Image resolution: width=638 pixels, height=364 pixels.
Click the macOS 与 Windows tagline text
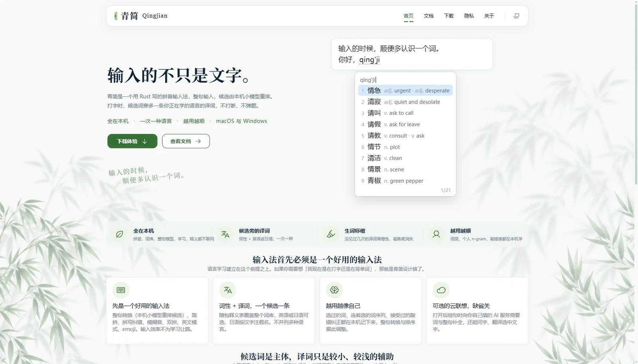[242, 121]
